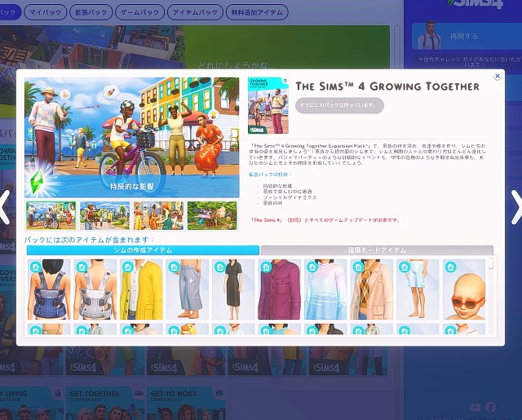Image resolution: width=522 pixels, height=420 pixels.
Task: Select the grey baby carrier item
Action: pos(95,290)
